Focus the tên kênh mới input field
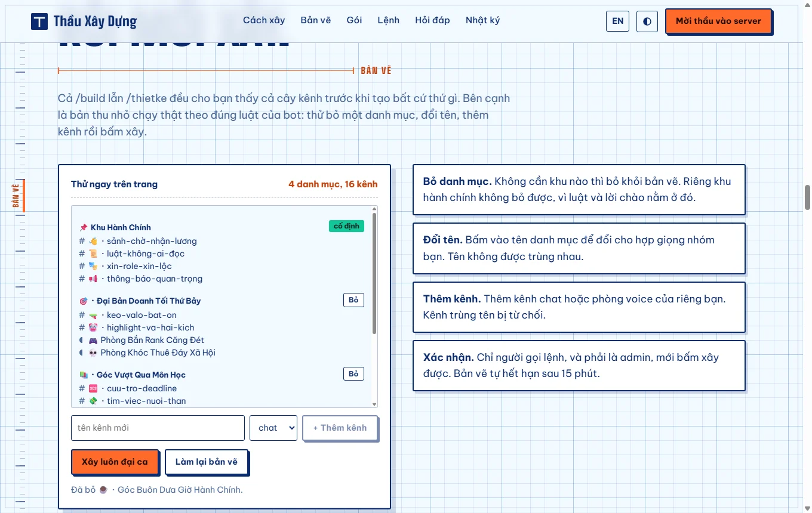Screen dimensions: 812x513 pyautogui.click(x=158, y=428)
